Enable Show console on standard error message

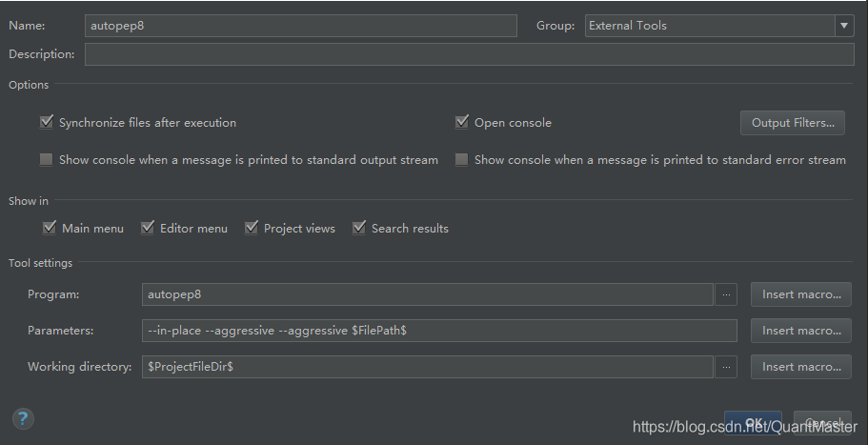(x=462, y=160)
